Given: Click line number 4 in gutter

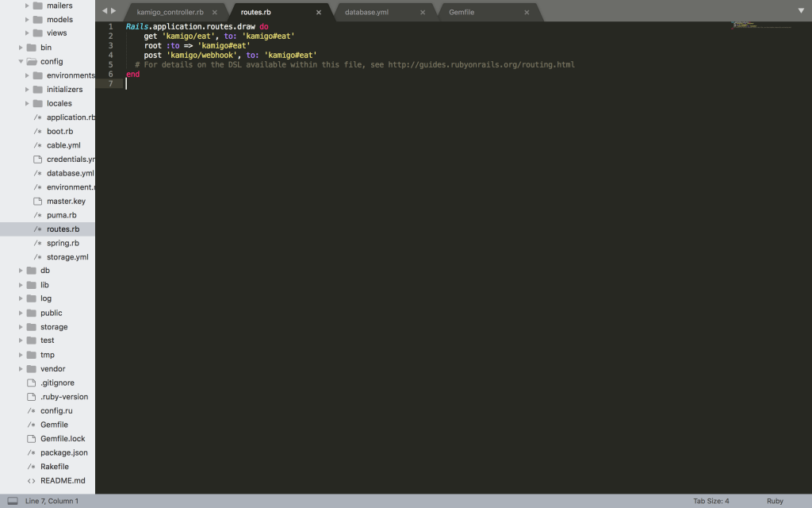Looking at the screenshot, I should click(110, 55).
